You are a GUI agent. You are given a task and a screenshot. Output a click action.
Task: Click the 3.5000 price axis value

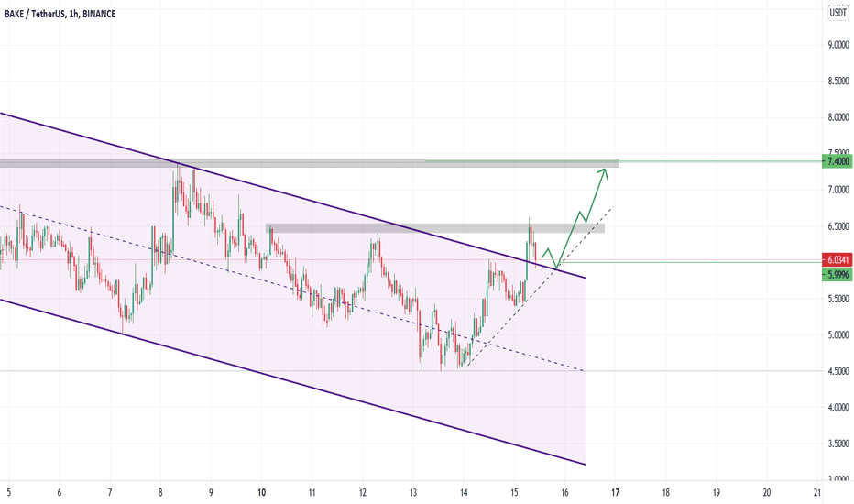[838, 444]
